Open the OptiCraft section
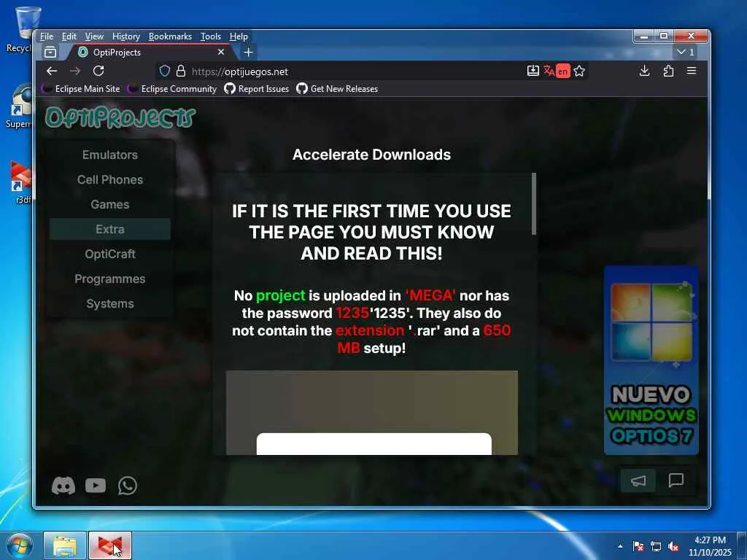This screenshot has height=560, width=747. [110, 254]
